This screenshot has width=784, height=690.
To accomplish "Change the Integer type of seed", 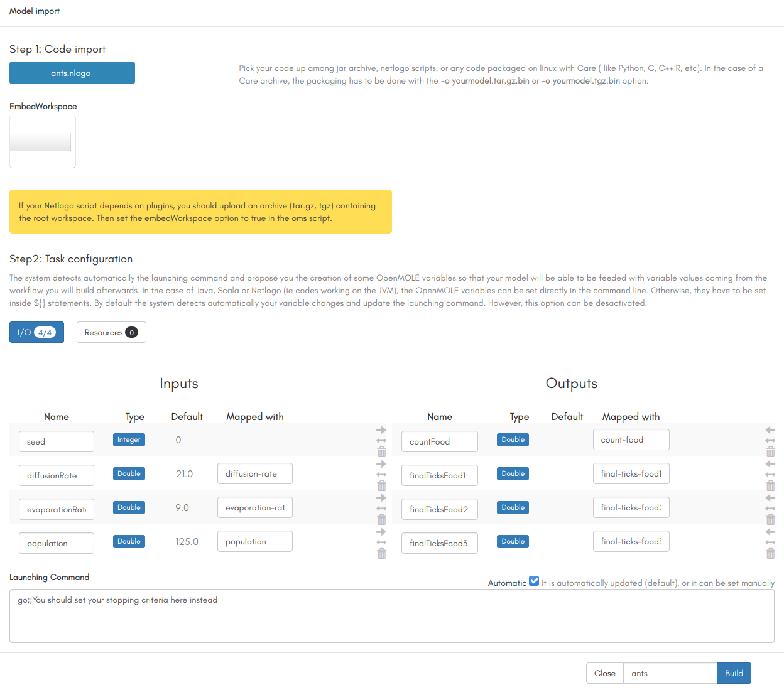I will point(129,440).
